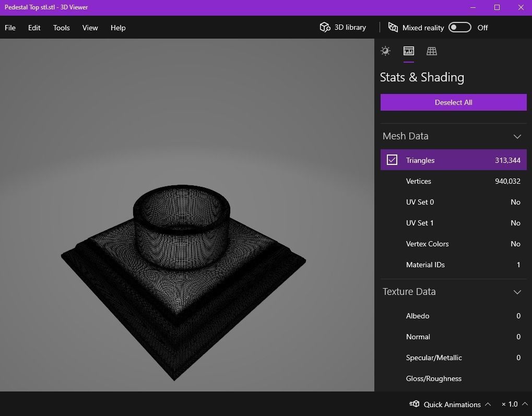Screen dimensions: 532x416
Task: Expand the Quick Animations chevron
Action: pos(488,404)
